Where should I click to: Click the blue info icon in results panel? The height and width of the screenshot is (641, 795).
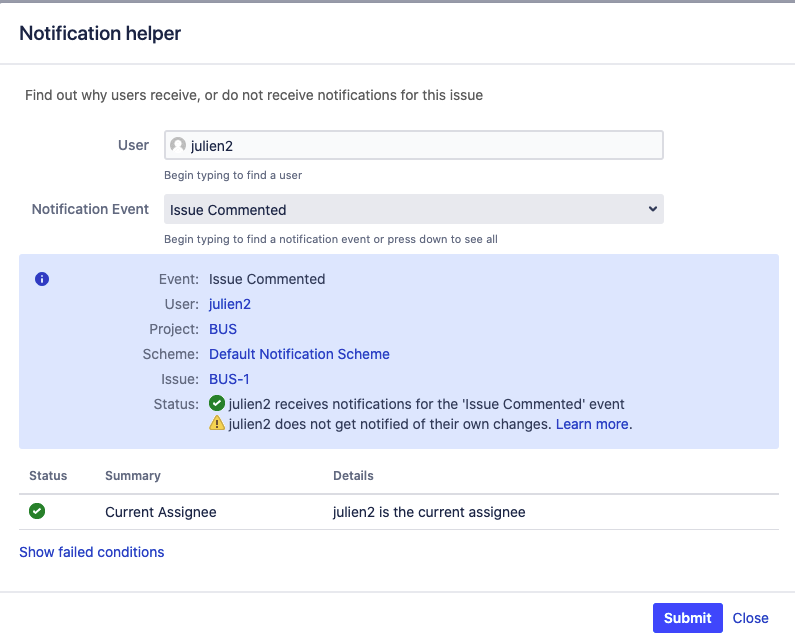(x=42, y=279)
